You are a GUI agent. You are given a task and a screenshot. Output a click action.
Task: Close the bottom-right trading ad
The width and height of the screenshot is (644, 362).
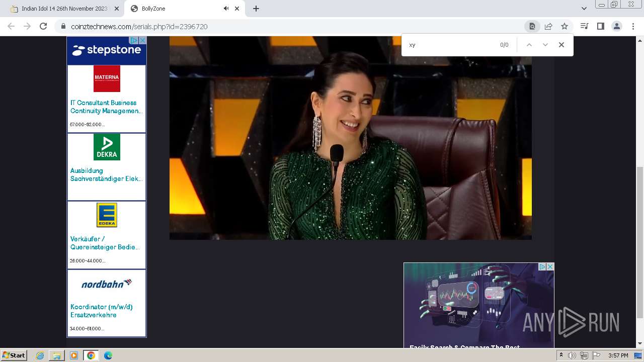click(x=550, y=266)
